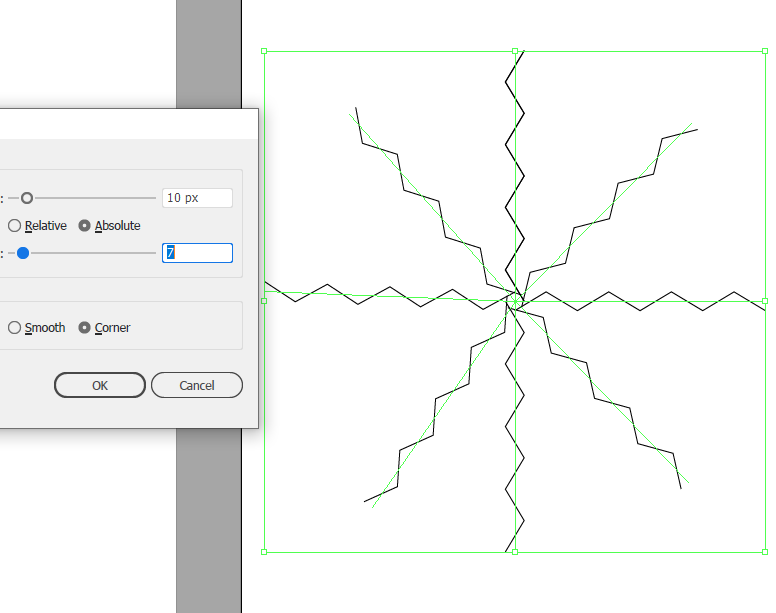Viewport: 776px width, 613px height.
Task: Click the bottom-right selection handle
Action: coord(765,552)
